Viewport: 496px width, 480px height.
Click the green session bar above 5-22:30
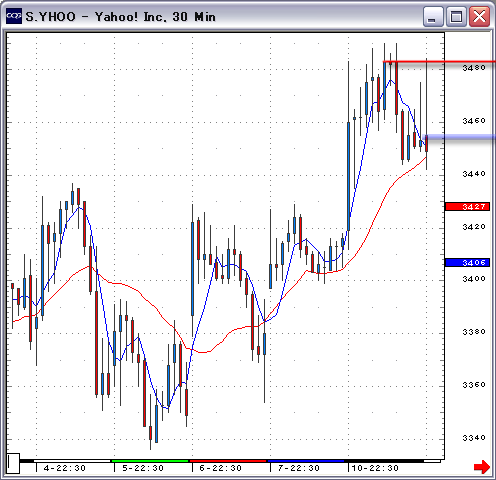[150, 461]
